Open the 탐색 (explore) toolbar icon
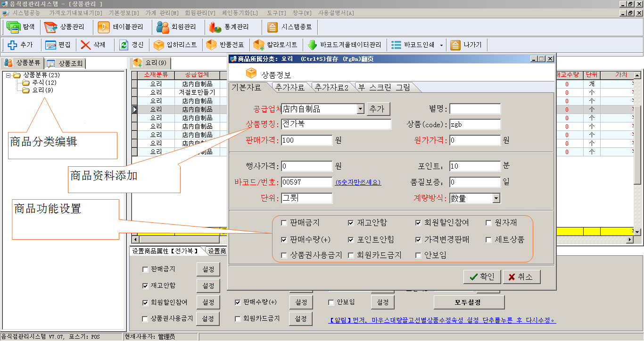 click(x=19, y=27)
